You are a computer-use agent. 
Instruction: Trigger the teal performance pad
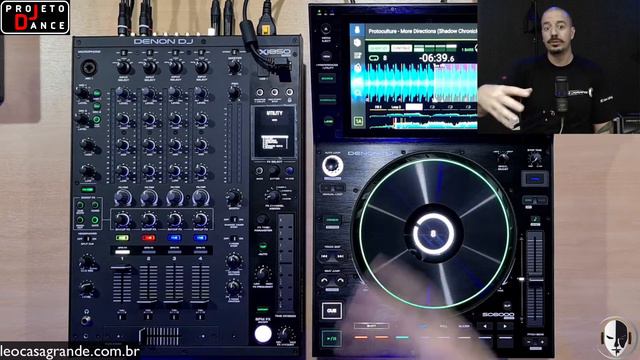[402, 338]
